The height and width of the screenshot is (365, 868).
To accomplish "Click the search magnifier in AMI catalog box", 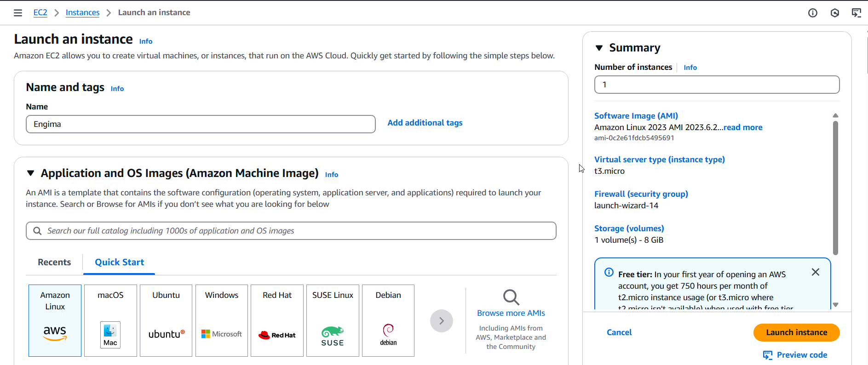I will [38, 231].
